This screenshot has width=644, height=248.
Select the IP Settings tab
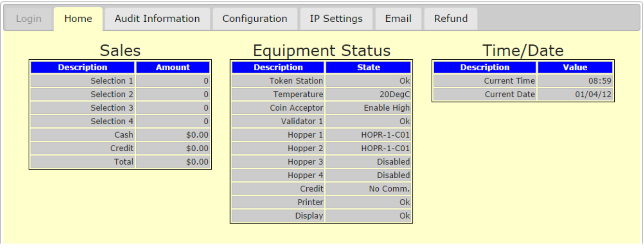(336, 19)
